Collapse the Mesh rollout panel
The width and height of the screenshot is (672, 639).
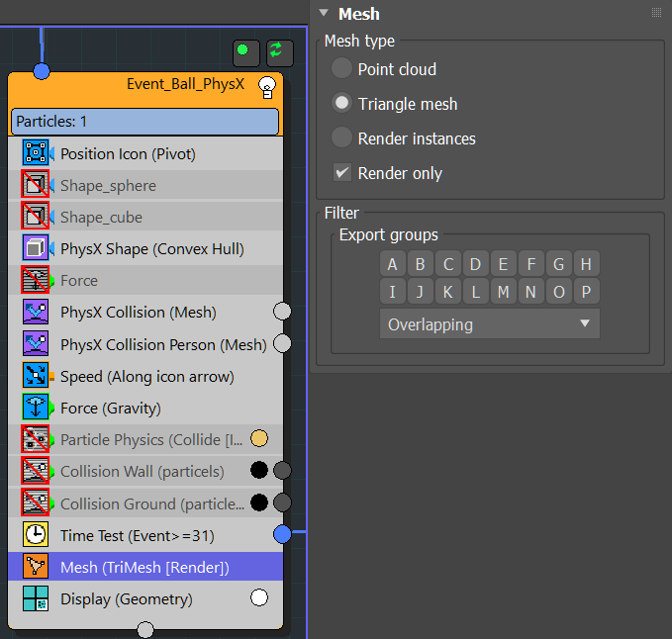[324, 14]
